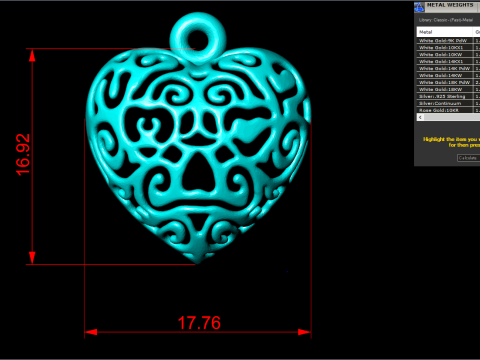Select the White Gold 18K PdW row

pyautogui.click(x=448, y=83)
